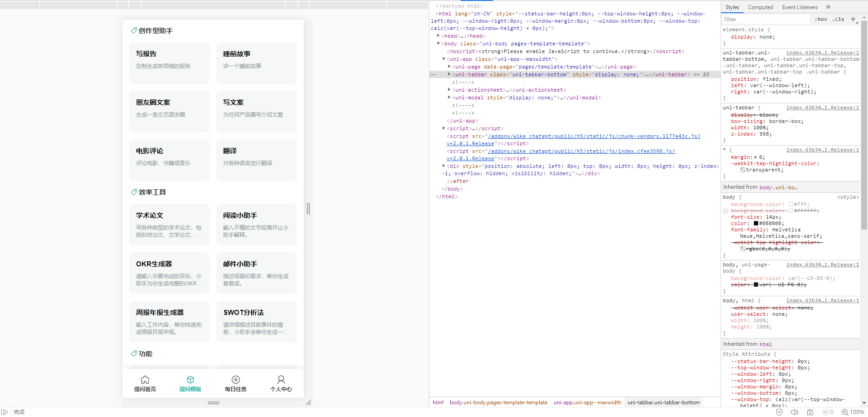Select the ::after pseudo element row
868x417 pixels.
click(x=458, y=181)
